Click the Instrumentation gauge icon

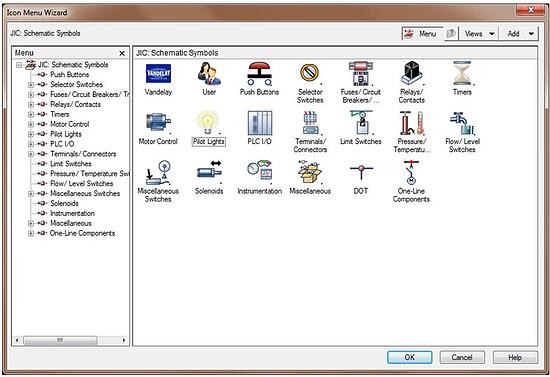pyautogui.click(x=260, y=172)
